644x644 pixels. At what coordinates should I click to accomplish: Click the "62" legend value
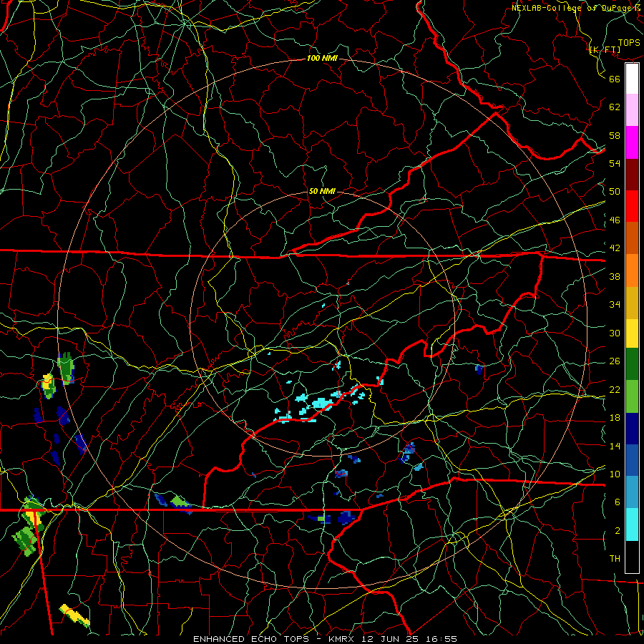pyautogui.click(x=615, y=107)
